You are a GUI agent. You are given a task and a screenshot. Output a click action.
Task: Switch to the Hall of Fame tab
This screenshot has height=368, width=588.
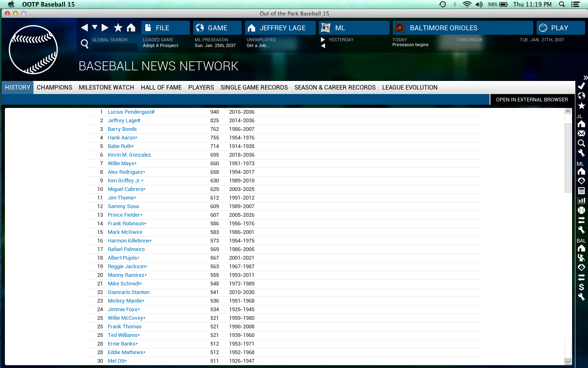click(161, 88)
